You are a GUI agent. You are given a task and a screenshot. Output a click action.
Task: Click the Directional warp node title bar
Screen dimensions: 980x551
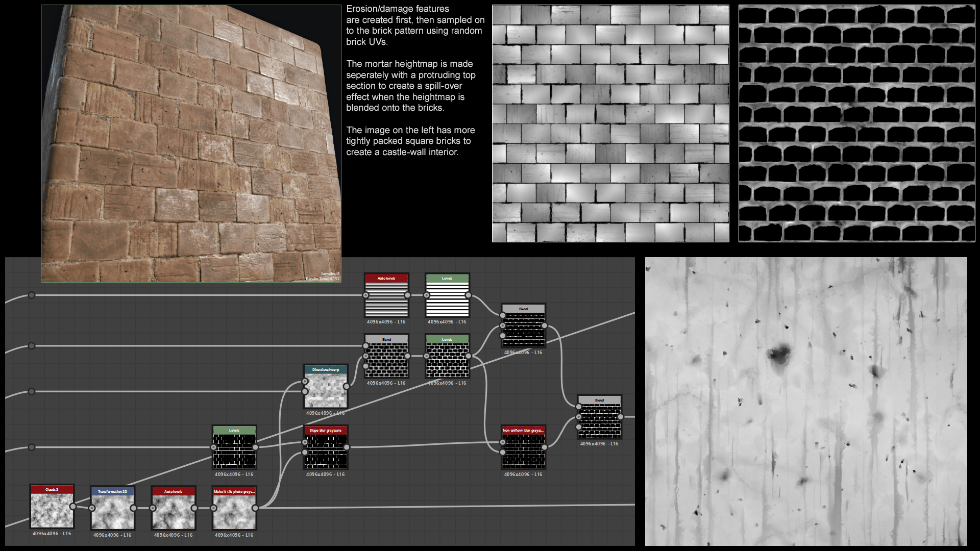tap(326, 370)
